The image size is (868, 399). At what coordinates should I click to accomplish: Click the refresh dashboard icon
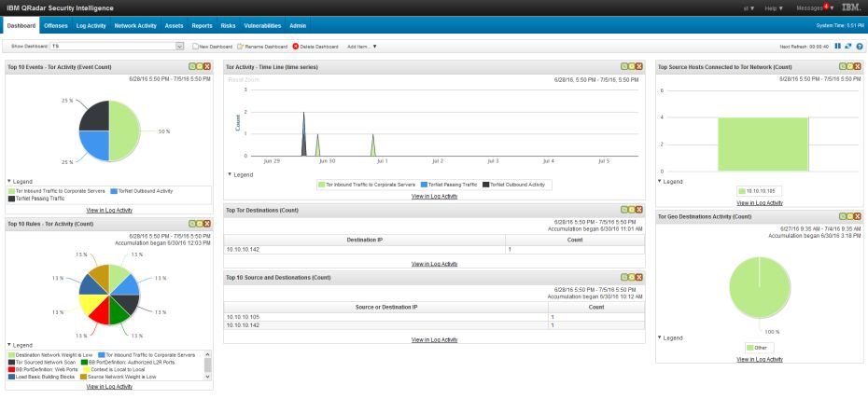click(848, 46)
